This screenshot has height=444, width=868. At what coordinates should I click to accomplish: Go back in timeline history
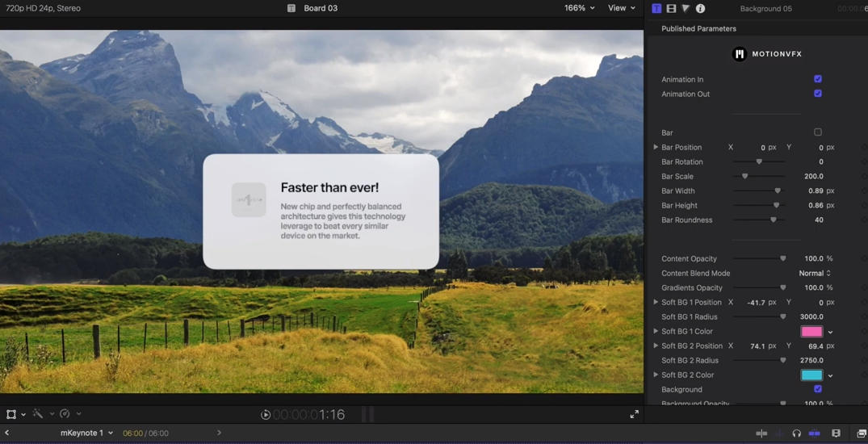7,434
